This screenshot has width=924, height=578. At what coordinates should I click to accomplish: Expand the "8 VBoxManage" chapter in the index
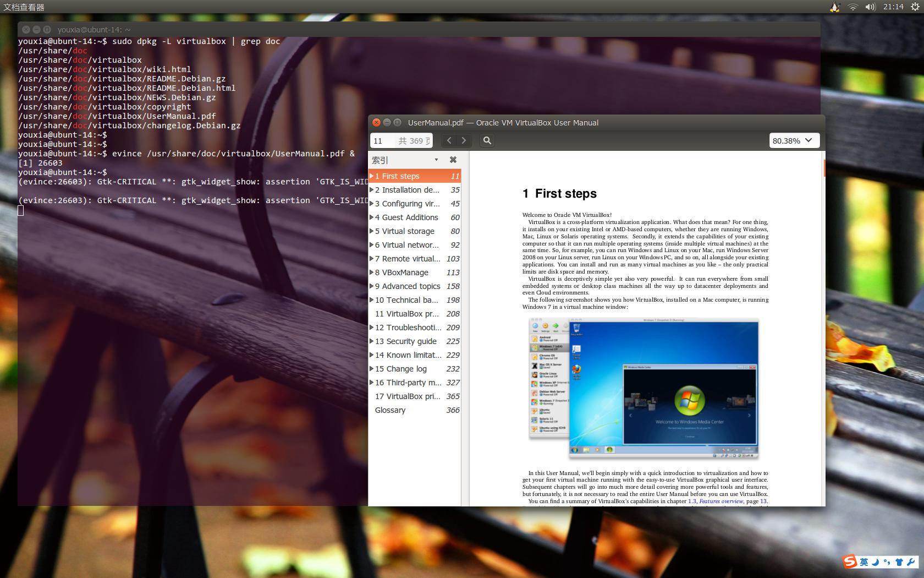(372, 272)
